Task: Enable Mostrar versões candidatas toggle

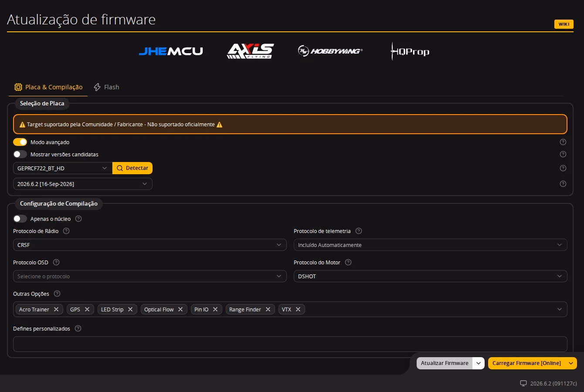Action: [20, 154]
